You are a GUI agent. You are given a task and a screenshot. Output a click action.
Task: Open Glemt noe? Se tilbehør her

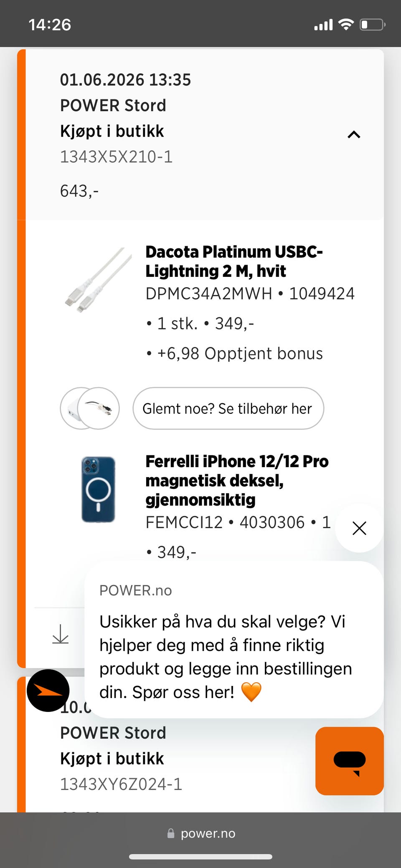point(228,408)
